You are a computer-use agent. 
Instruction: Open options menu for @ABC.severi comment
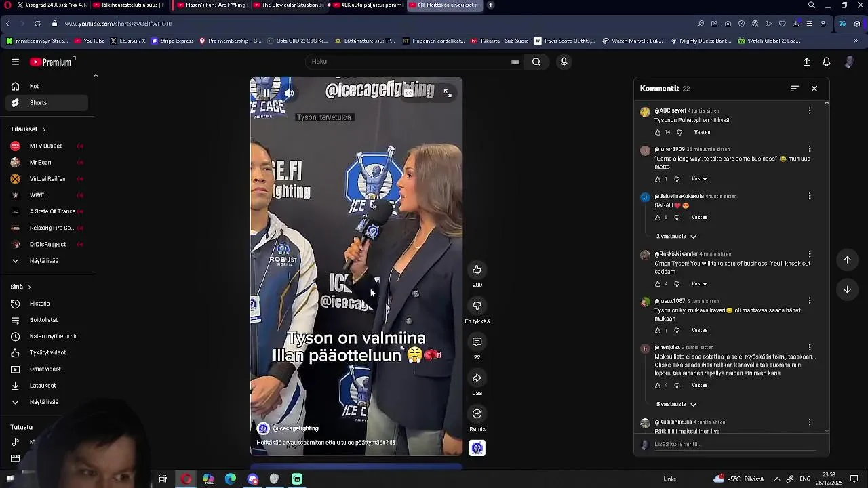coord(810,110)
